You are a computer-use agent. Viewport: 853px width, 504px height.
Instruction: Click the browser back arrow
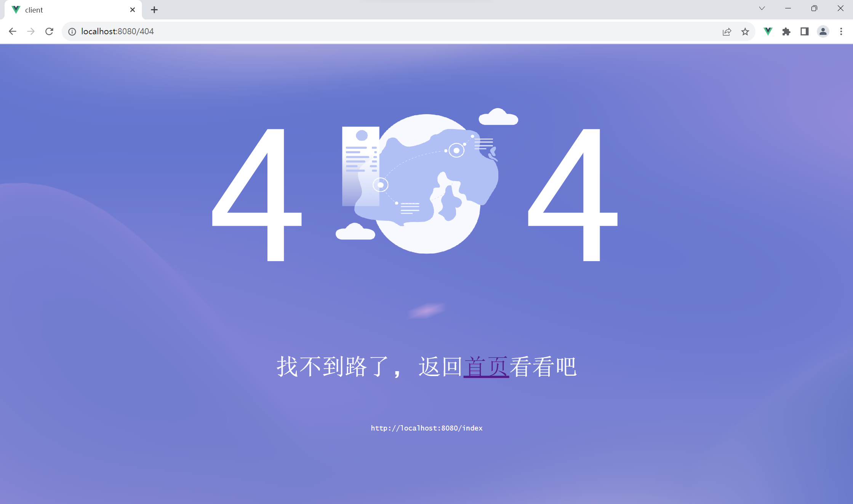point(13,32)
